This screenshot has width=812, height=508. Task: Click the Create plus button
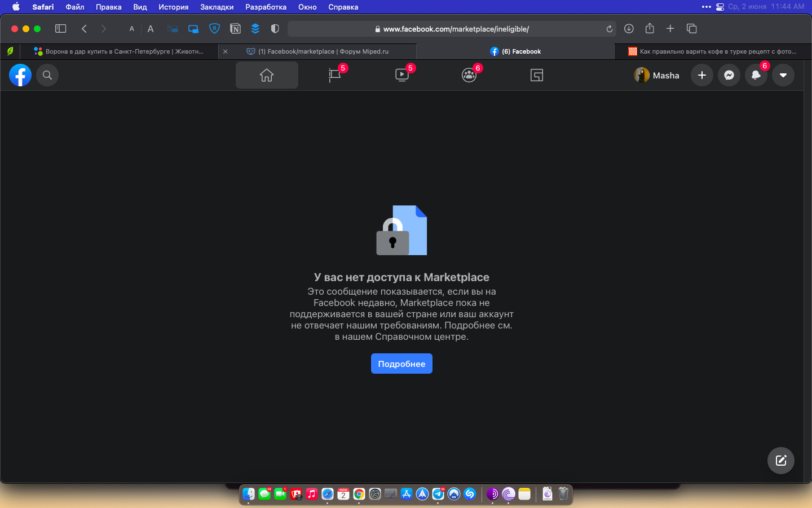coord(702,75)
